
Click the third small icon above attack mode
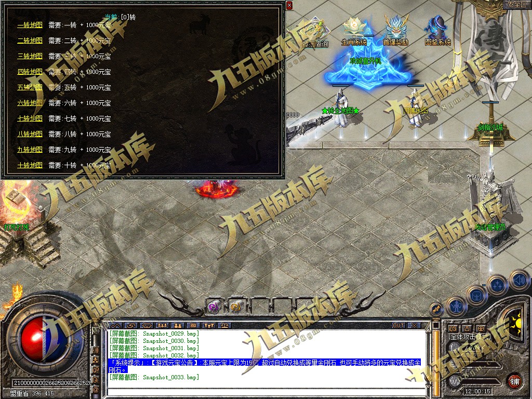coord(481,328)
